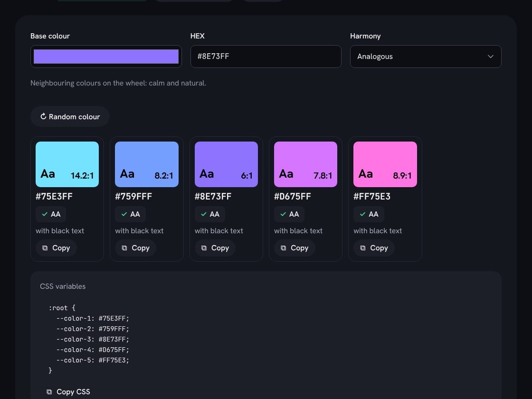Select the #75E3FF cyan swatch

pos(67,164)
